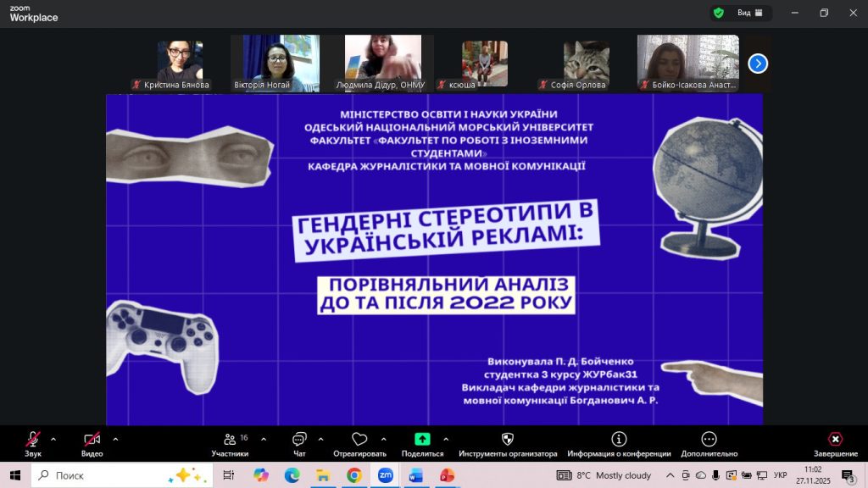
Task: Unmute microphone with the Звук button
Action: [33, 440]
